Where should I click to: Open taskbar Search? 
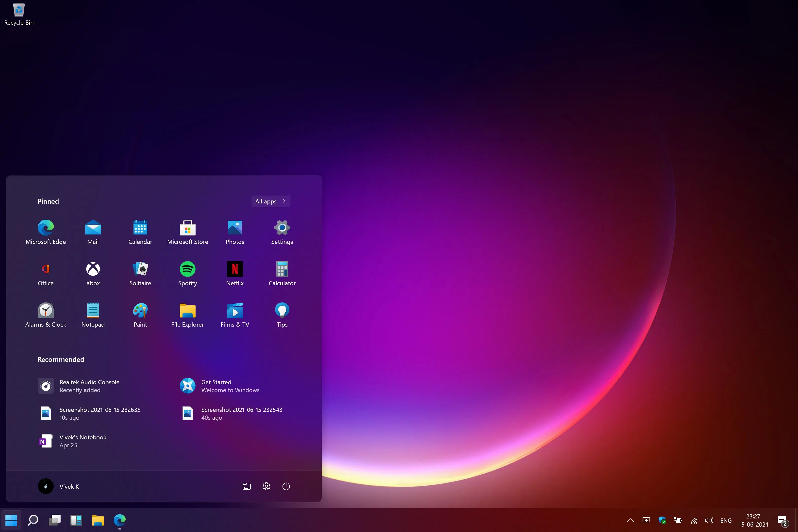tap(33, 520)
